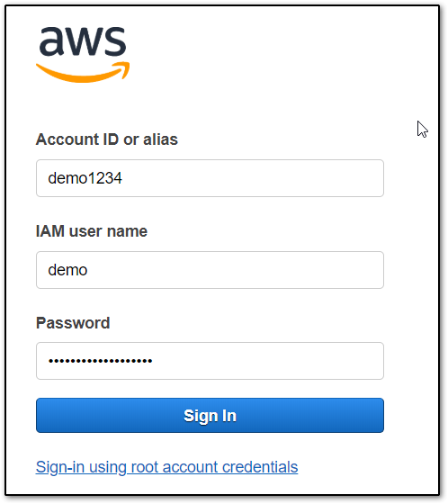Focus the Password input field

pyautogui.click(x=210, y=361)
